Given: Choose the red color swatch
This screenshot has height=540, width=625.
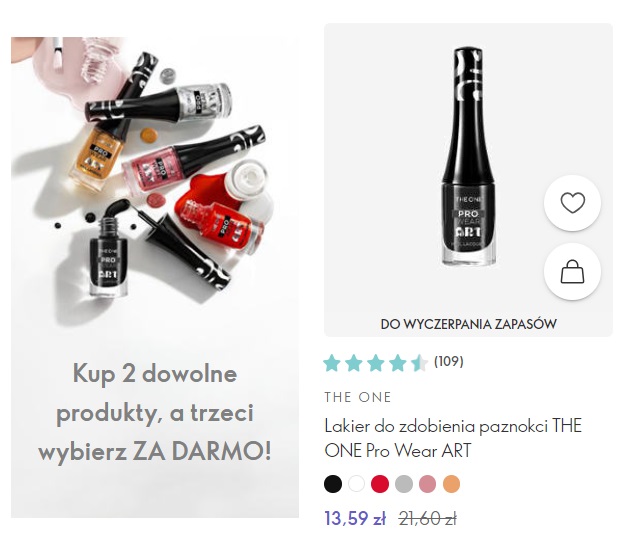Looking at the screenshot, I should (x=380, y=484).
